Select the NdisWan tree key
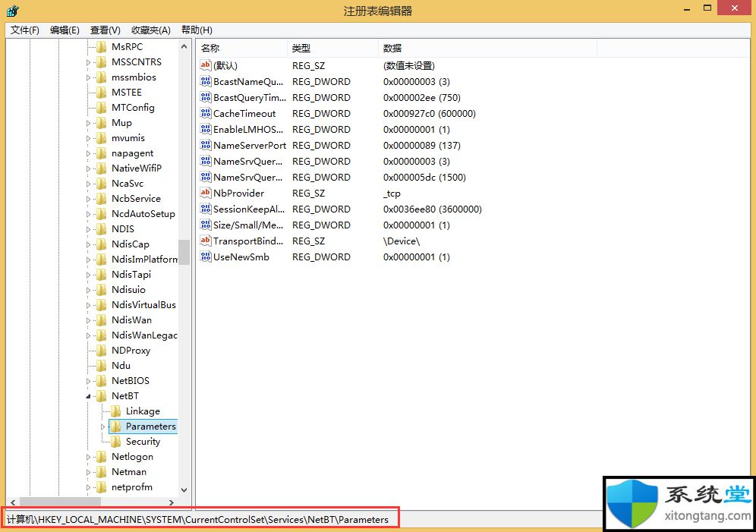 (131, 320)
